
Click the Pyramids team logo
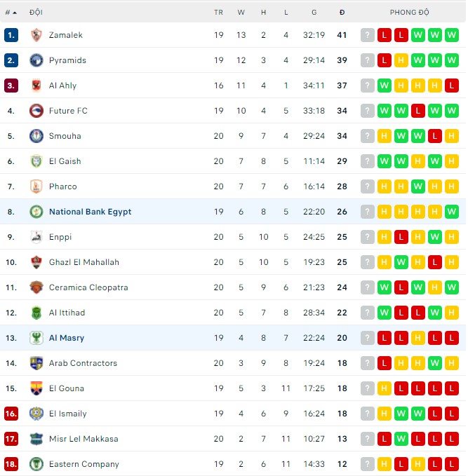pos(36,60)
